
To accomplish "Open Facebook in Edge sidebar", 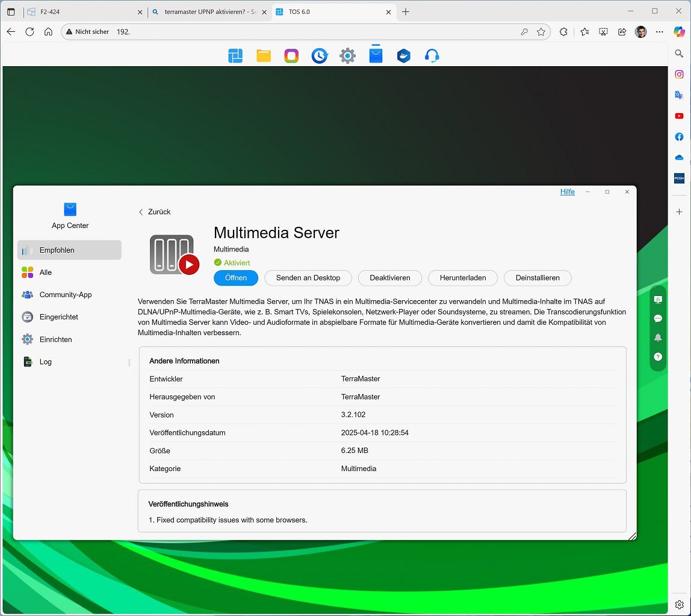I will (x=679, y=137).
